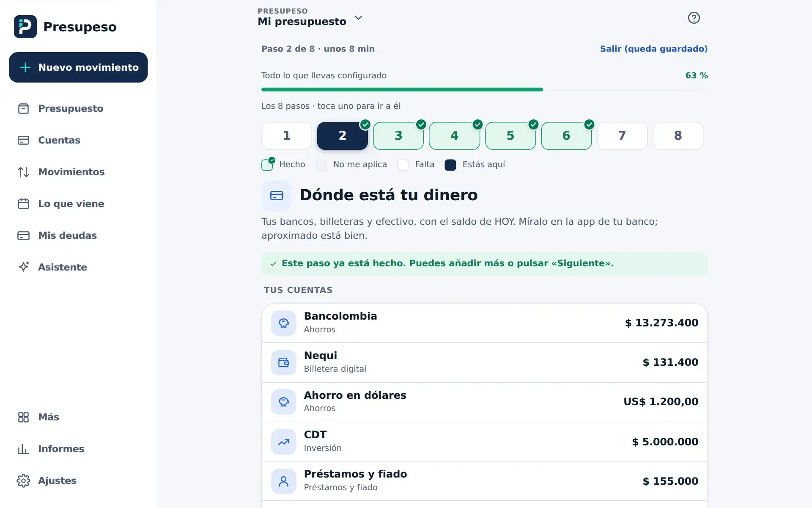Select current step 2
The width and height of the screenshot is (812, 508).
(343, 136)
